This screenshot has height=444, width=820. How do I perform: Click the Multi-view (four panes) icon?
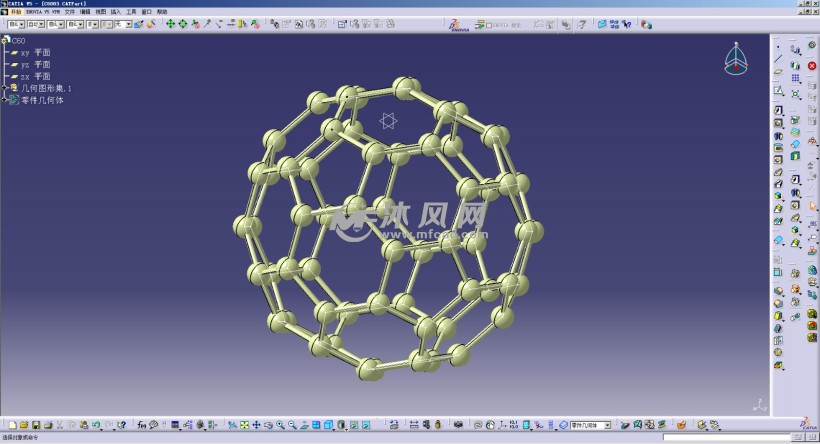[x=316, y=425]
